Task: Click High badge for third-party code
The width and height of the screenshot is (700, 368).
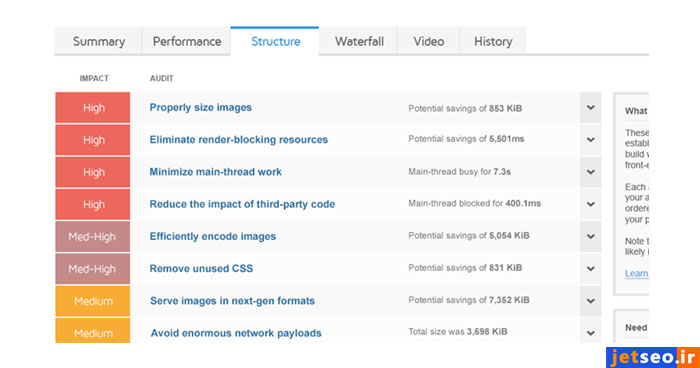Action: (93, 204)
